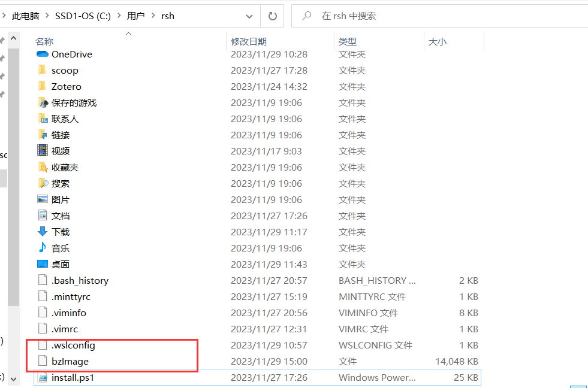Expand the chevron after SSD1-OS (C:)
The image size is (588, 388).
tap(118, 16)
